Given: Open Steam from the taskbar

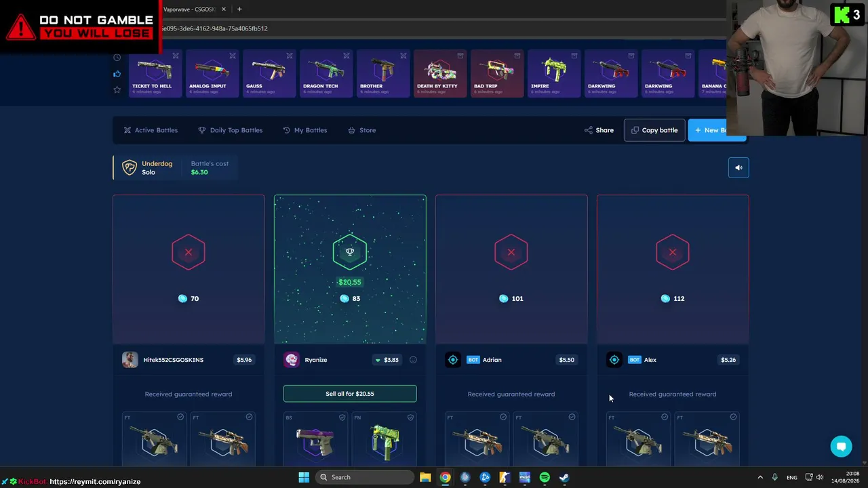Looking at the screenshot, I should 564,477.
